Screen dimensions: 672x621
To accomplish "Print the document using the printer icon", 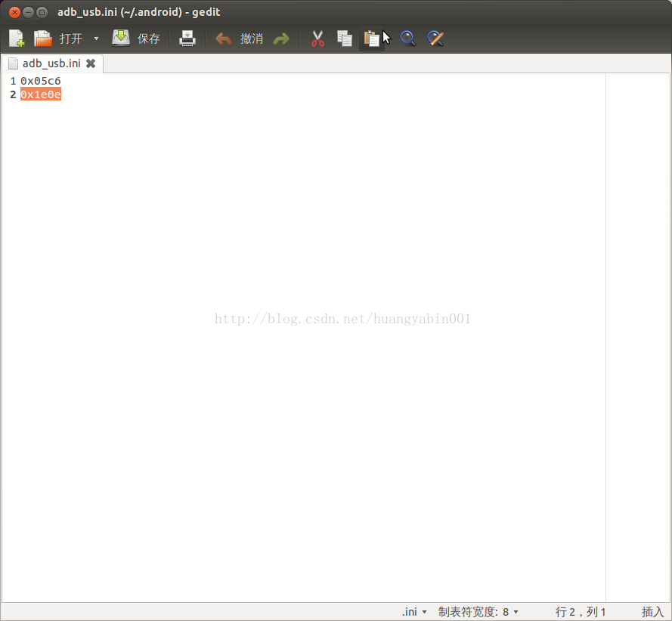I will tap(187, 39).
